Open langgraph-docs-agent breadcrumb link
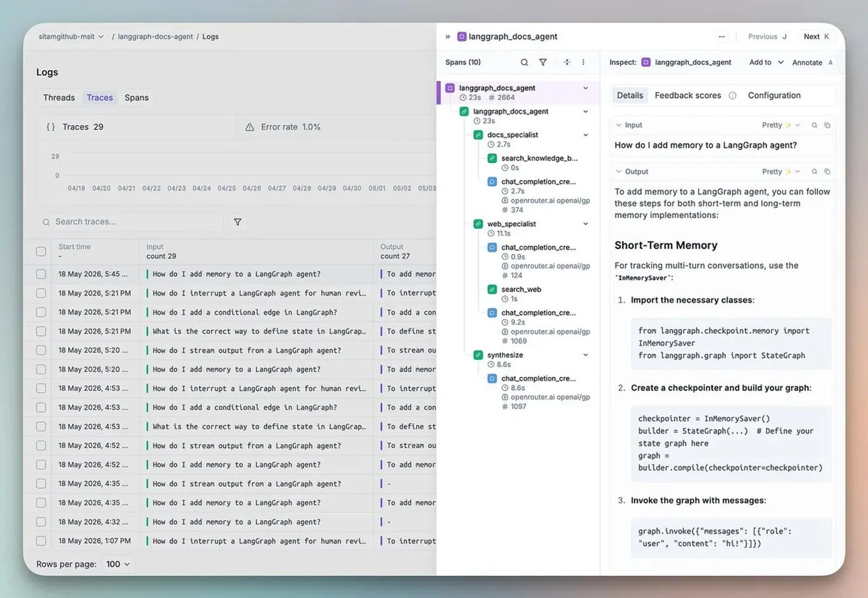This screenshot has width=868, height=598. [x=155, y=37]
